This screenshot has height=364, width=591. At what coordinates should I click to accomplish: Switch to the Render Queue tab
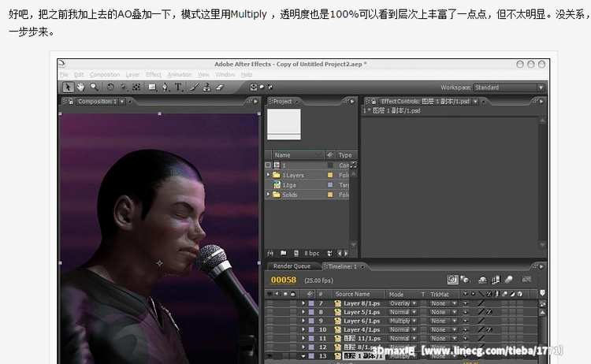tap(292, 266)
